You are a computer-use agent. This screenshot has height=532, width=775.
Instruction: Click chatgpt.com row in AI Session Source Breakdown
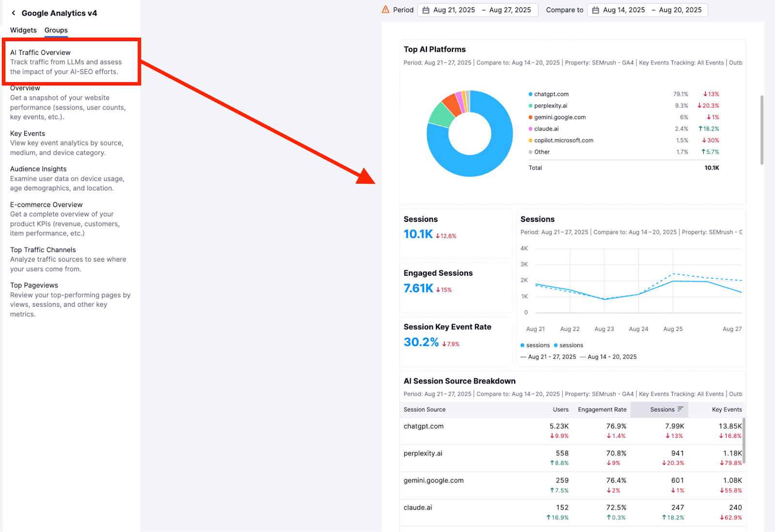pos(423,426)
